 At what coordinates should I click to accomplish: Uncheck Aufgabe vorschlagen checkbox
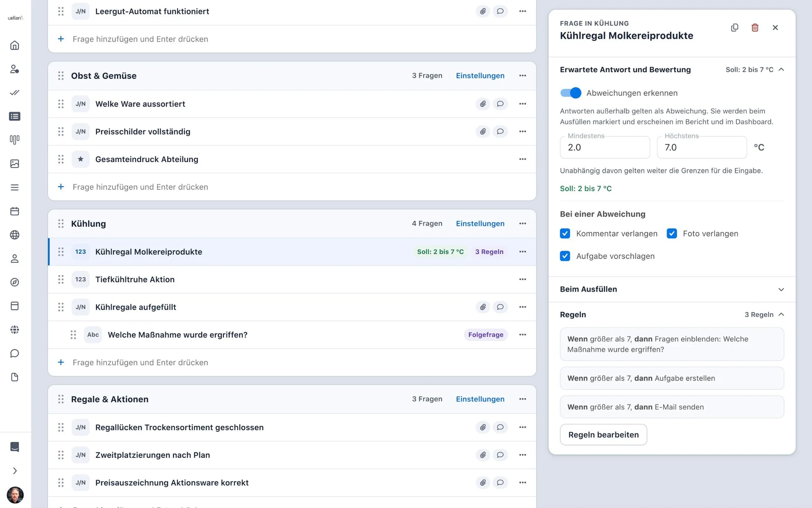[x=565, y=256]
